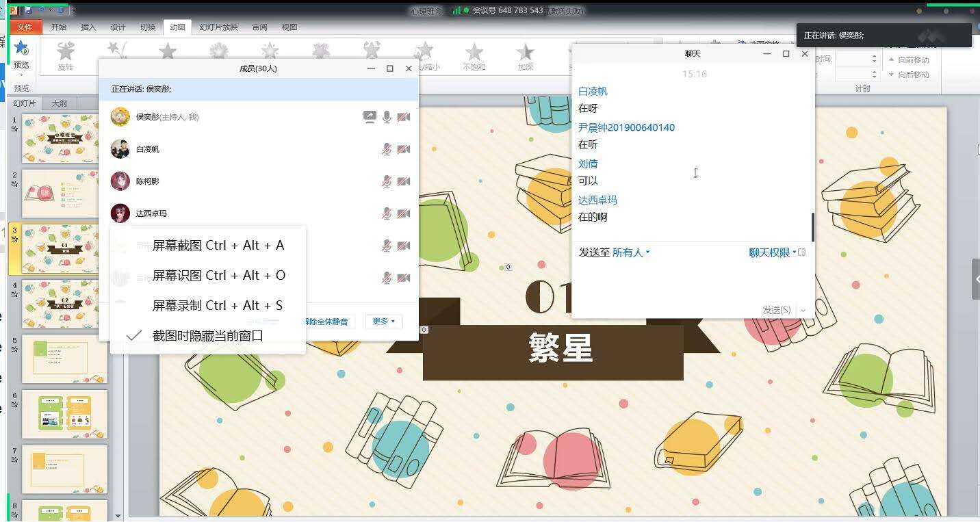
Task: Click sender name 白凌帆 in chat
Action: pyautogui.click(x=593, y=91)
